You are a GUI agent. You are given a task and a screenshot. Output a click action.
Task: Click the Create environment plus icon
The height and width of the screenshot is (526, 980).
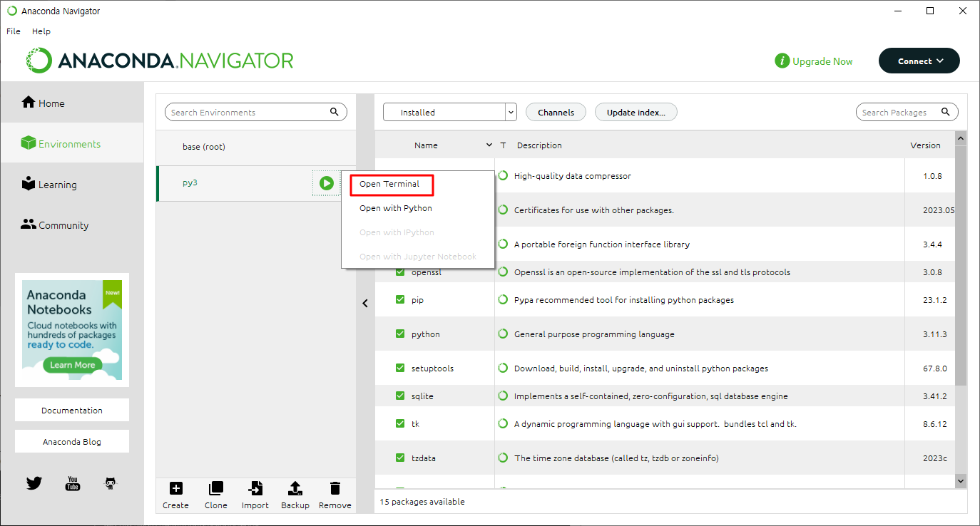click(x=175, y=488)
